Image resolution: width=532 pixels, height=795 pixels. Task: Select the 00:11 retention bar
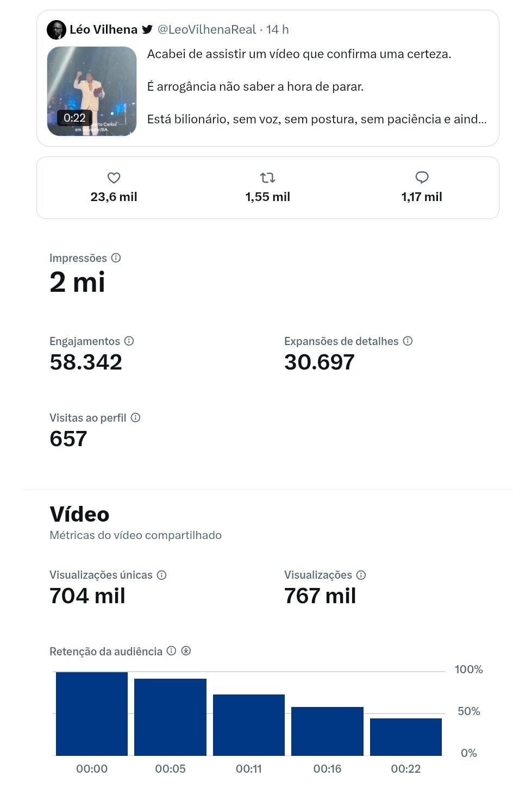[x=249, y=725]
